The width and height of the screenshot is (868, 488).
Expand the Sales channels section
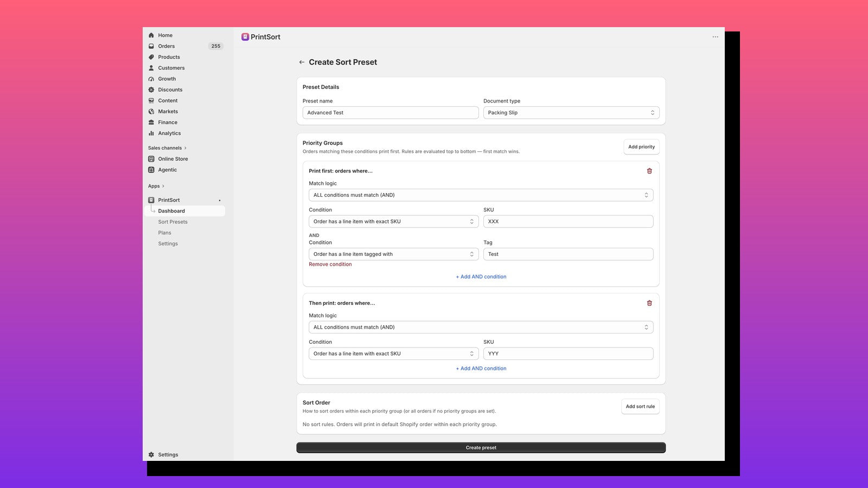pos(167,148)
